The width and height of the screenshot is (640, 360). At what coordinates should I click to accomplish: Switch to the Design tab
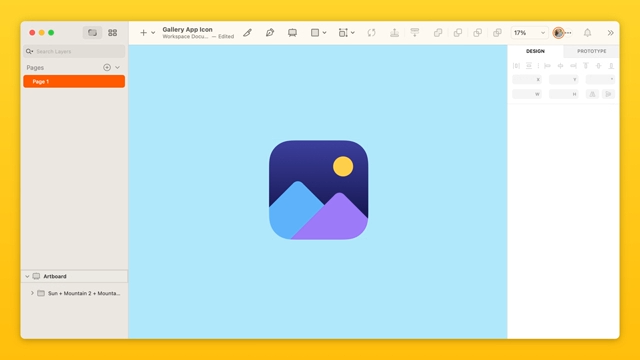click(535, 51)
